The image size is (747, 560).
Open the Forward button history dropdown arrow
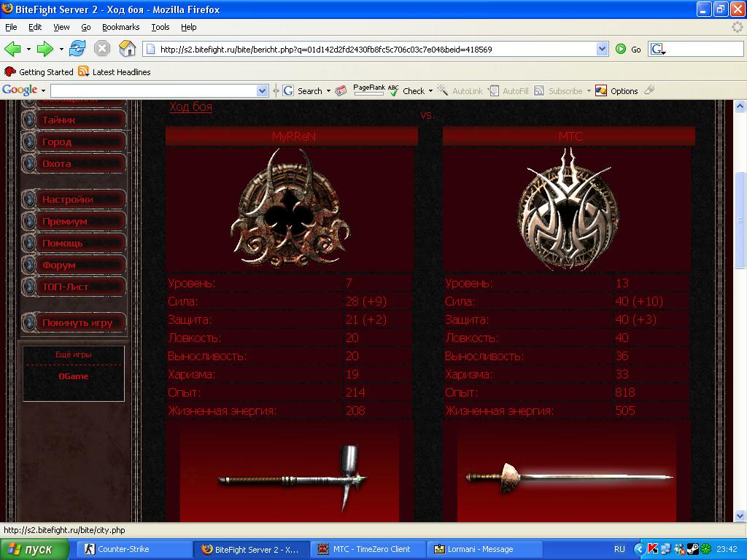[61, 49]
